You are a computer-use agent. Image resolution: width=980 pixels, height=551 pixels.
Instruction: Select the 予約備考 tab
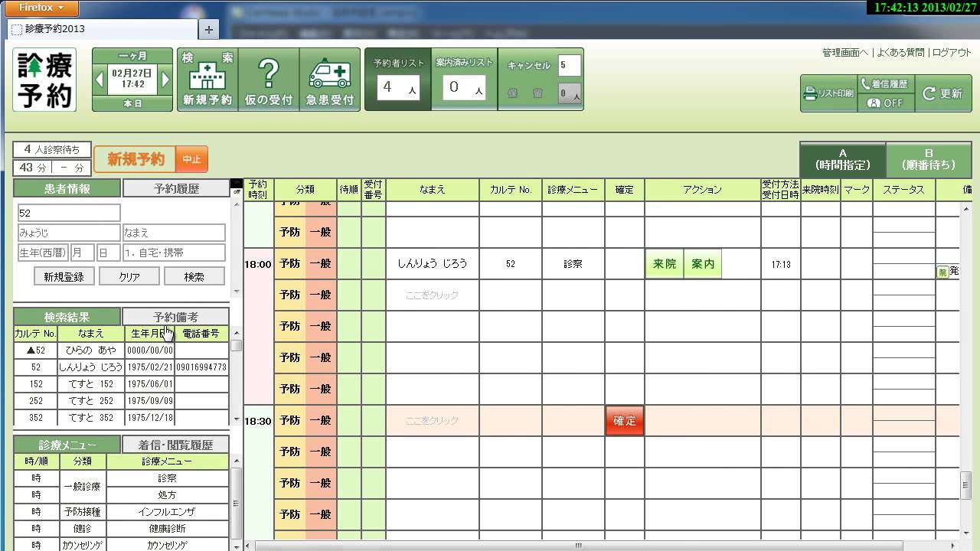pyautogui.click(x=176, y=317)
